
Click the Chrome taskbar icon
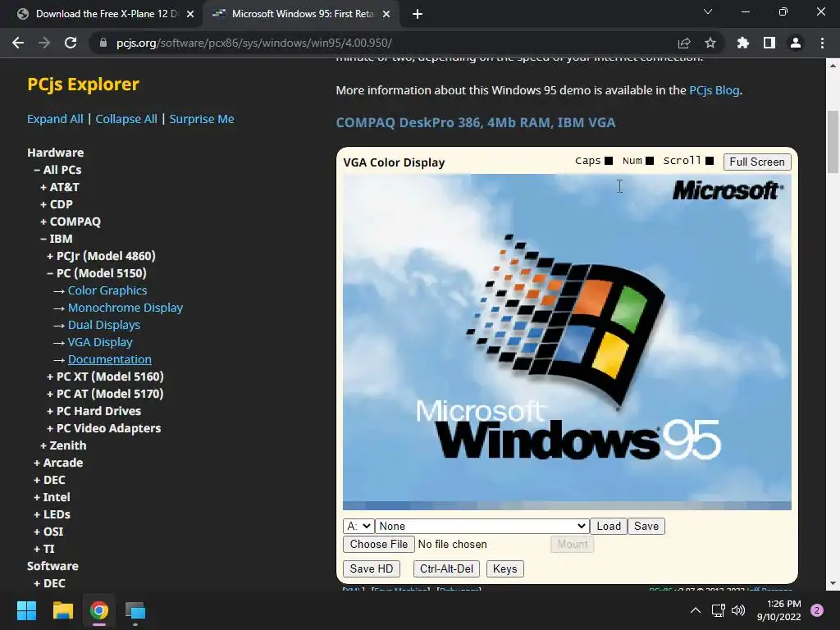click(x=99, y=610)
